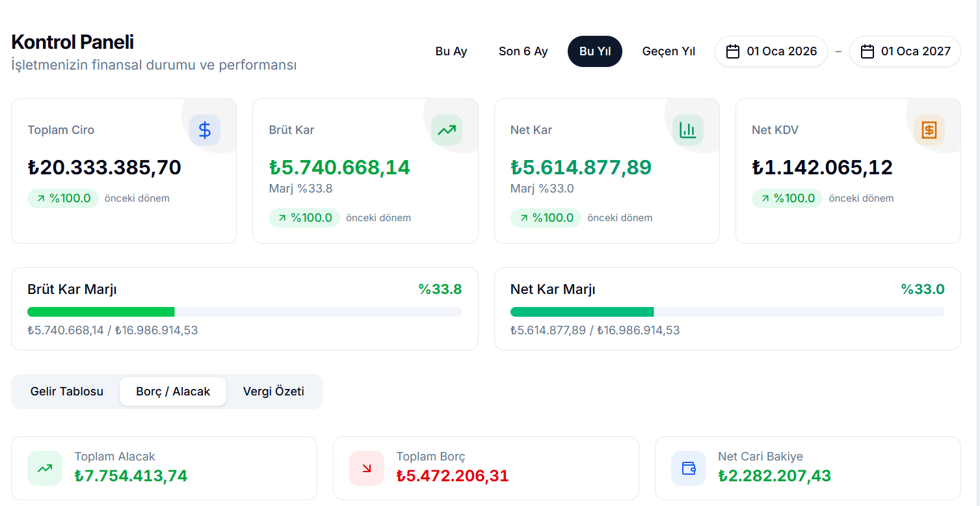Open the end date picker showing 01 Oca 2027
Viewport: 980px width, 506px height.
coord(905,51)
